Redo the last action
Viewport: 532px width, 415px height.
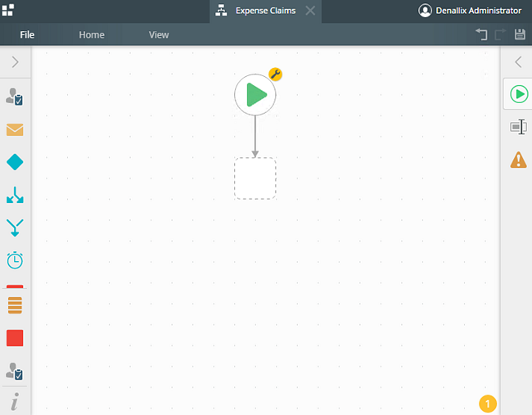point(500,34)
